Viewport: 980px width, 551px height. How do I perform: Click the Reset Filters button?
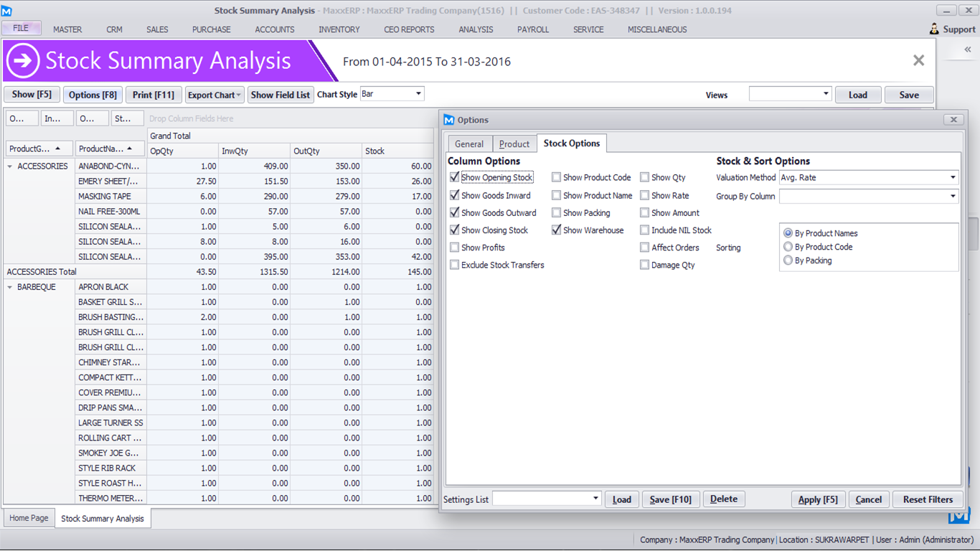pos(927,499)
